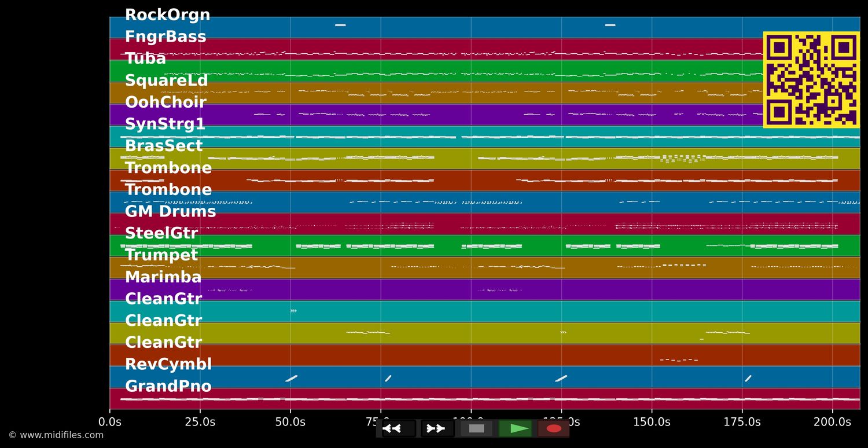Expand the first Trombone track
868x448 pixels.
168,167
